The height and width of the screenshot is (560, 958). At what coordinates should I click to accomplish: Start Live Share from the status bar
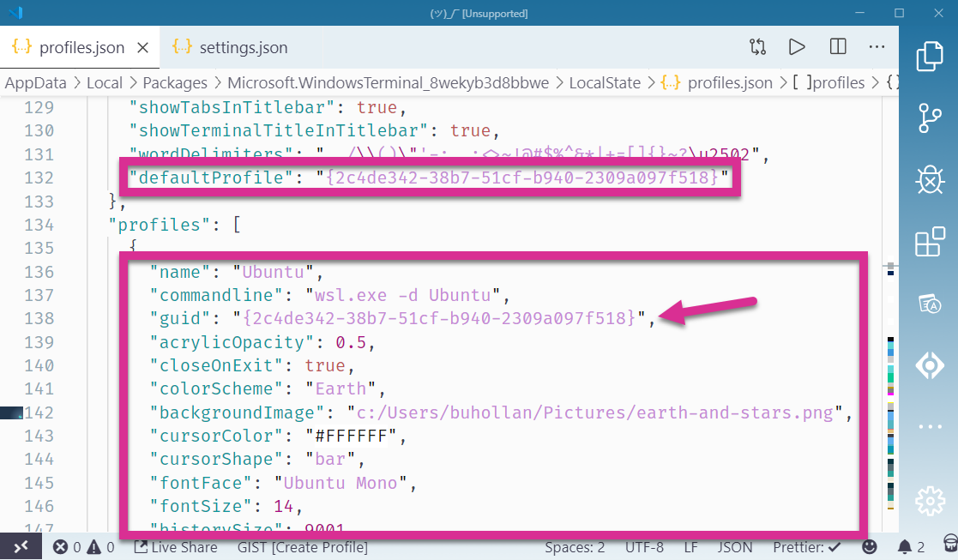176,547
